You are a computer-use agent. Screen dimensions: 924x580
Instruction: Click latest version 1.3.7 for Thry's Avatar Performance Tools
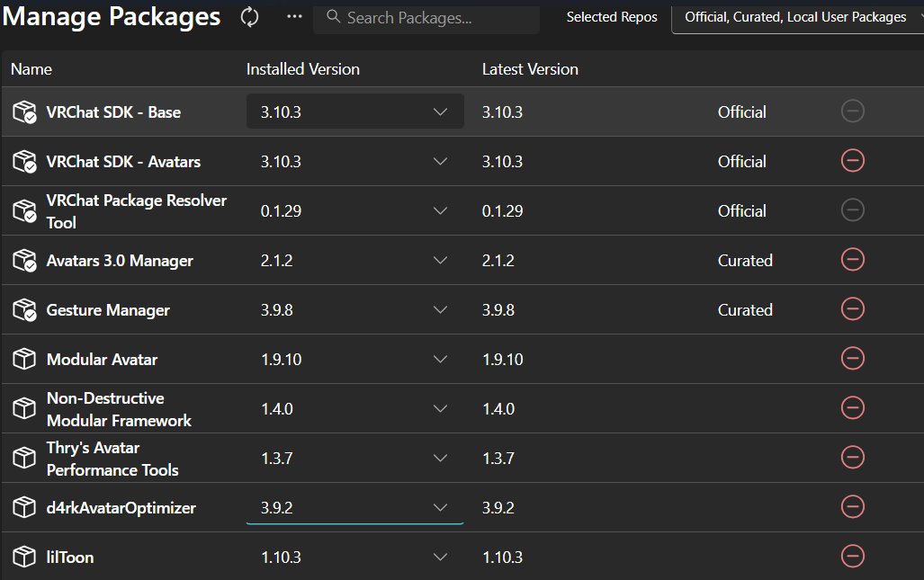[x=498, y=459]
